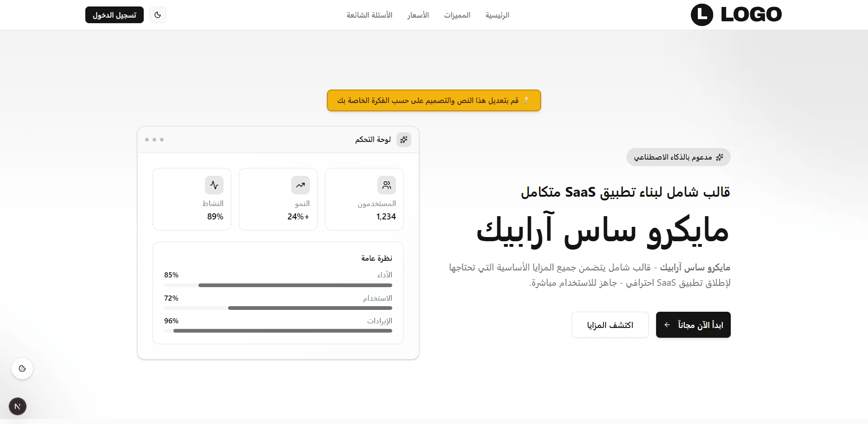Click the الإيرادات 96% progress bar
The width and height of the screenshot is (868, 424).
[278, 330]
